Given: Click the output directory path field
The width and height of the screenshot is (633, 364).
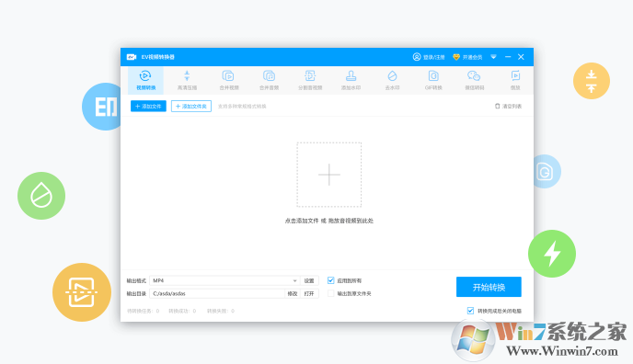Looking at the screenshot, I should (217, 293).
